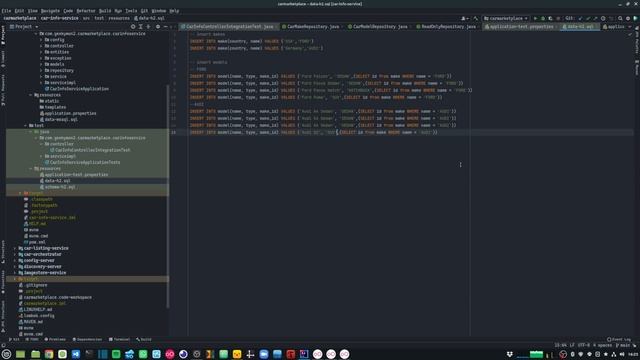640x360 pixels.
Task: Open the carmarketplace run configuration dropdown
Action: click(x=506, y=18)
